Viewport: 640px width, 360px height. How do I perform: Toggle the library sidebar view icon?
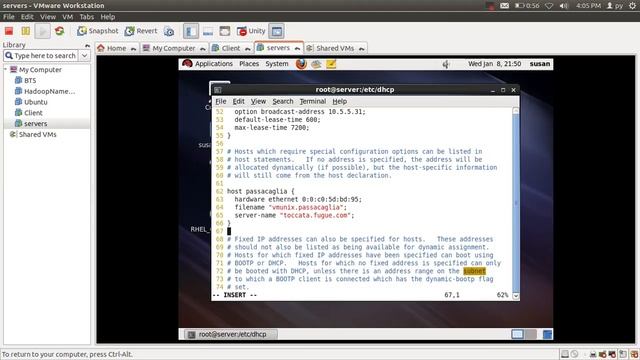191,31
